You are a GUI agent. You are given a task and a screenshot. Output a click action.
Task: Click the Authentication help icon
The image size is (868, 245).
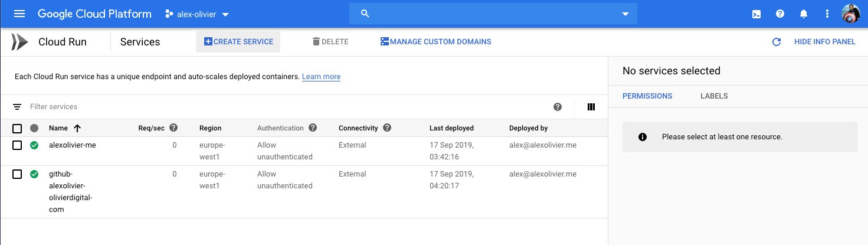click(313, 128)
